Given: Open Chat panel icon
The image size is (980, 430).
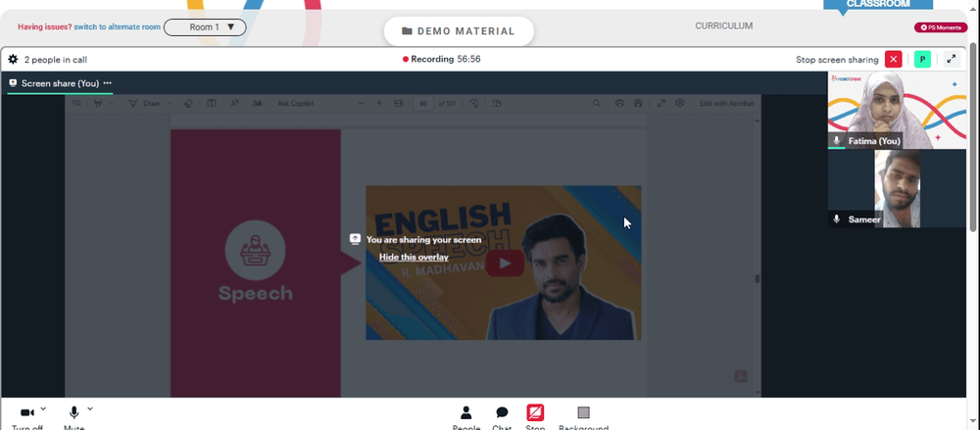Looking at the screenshot, I should [x=502, y=412].
